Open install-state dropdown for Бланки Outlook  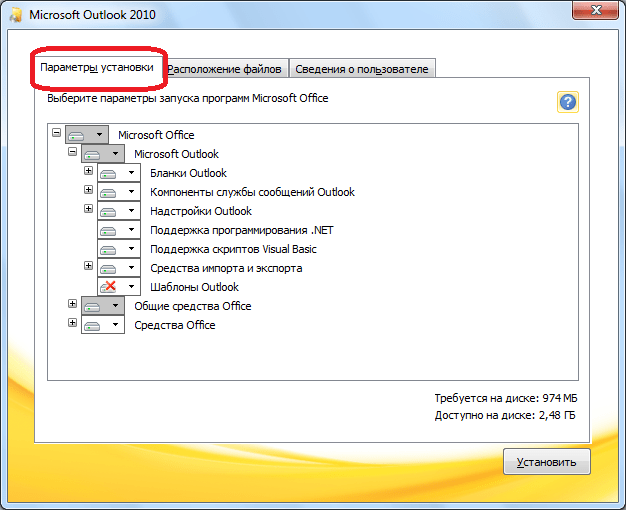pyautogui.click(x=119, y=173)
